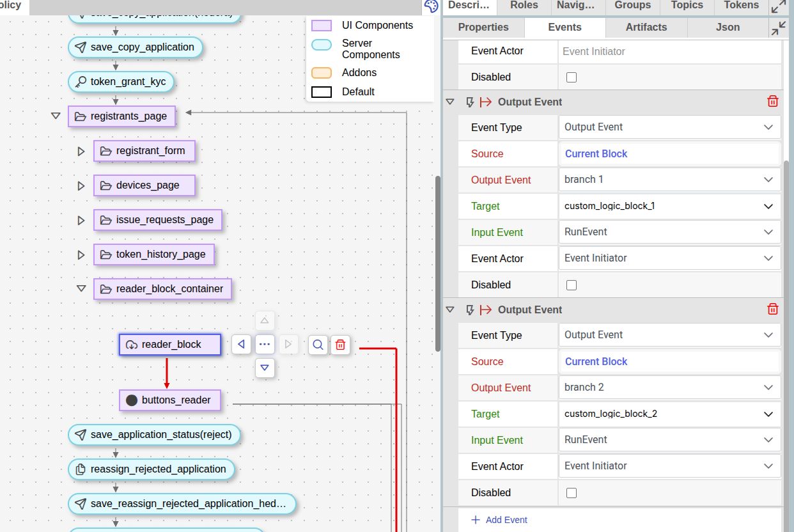Enable the topmost Disabled checkbox
794x532 pixels.
(x=572, y=77)
